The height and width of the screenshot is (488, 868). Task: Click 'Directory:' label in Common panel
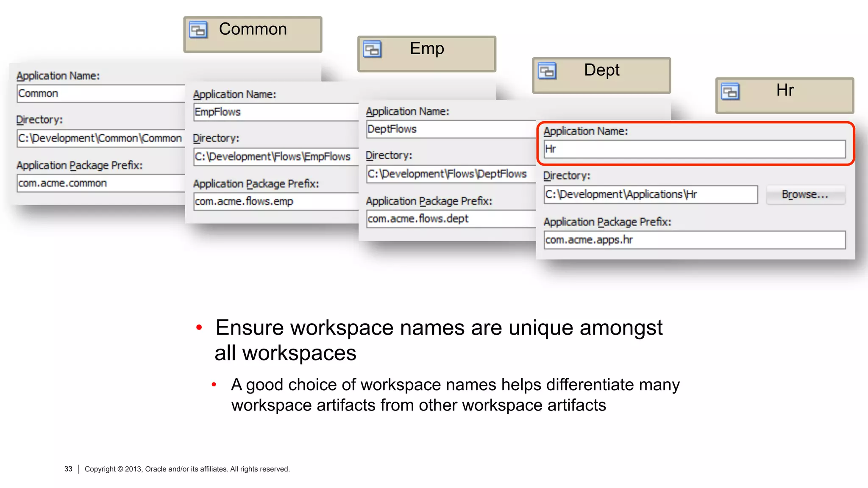point(39,120)
